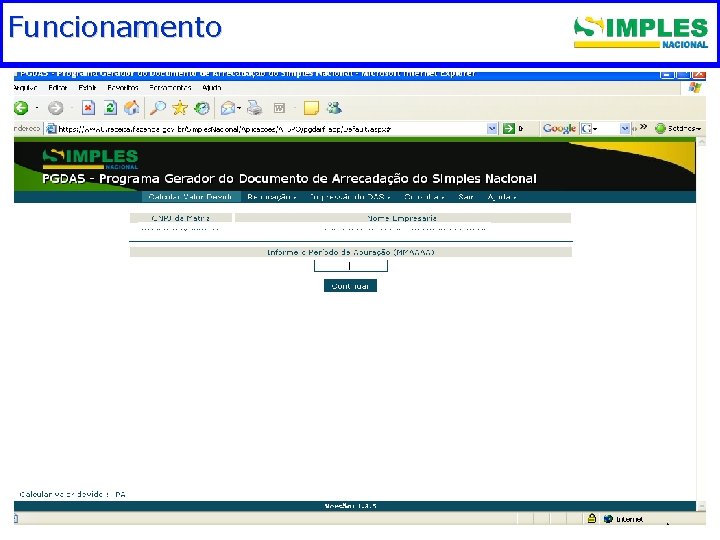720x540 pixels.
Task: Click the padlock security icon in status bar
Action: coord(592,518)
